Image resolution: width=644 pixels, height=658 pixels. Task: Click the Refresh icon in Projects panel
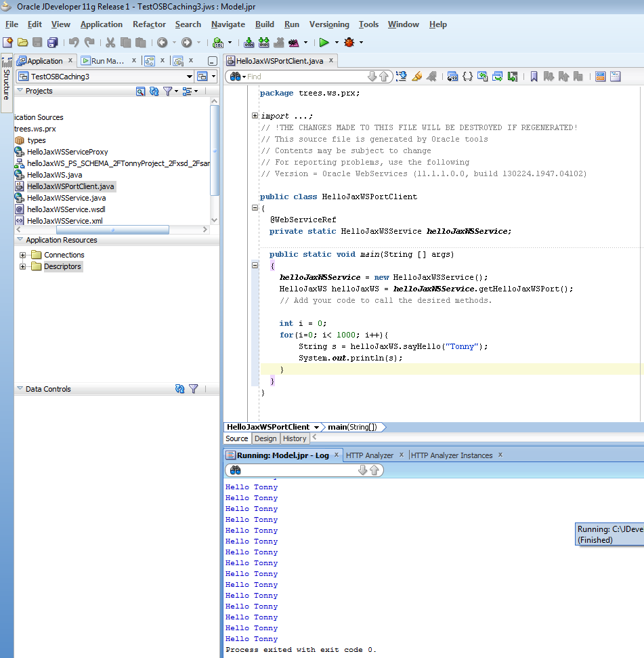(x=154, y=91)
